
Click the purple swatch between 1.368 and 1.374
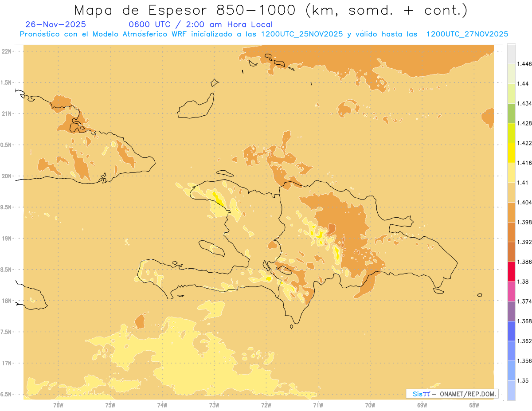pyautogui.click(x=511, y=311)
